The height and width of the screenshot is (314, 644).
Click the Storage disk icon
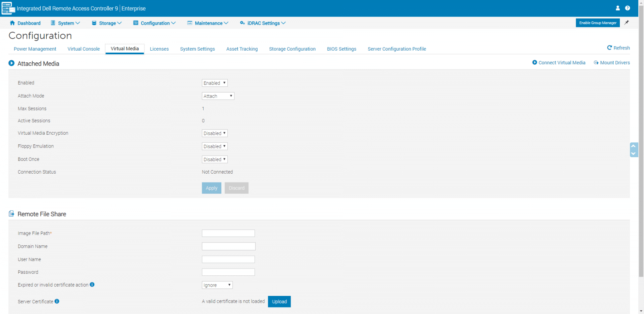click(x=94, y=23)
